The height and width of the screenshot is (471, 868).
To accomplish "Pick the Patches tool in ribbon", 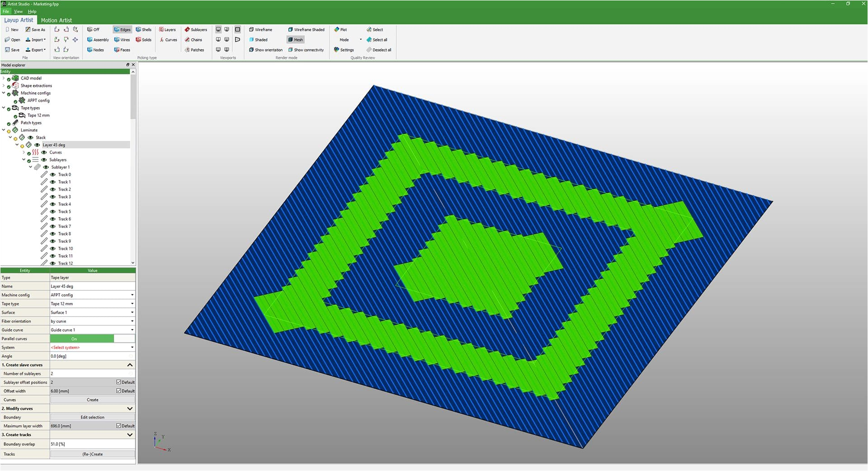I will [x=194, y=50].
